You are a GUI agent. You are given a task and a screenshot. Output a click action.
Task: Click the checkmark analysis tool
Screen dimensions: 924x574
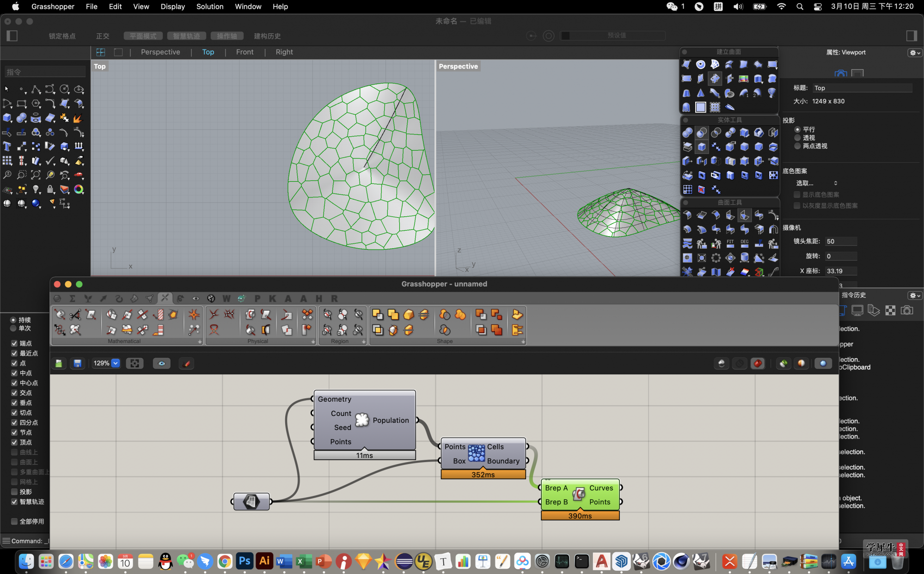tap(50, 161)
